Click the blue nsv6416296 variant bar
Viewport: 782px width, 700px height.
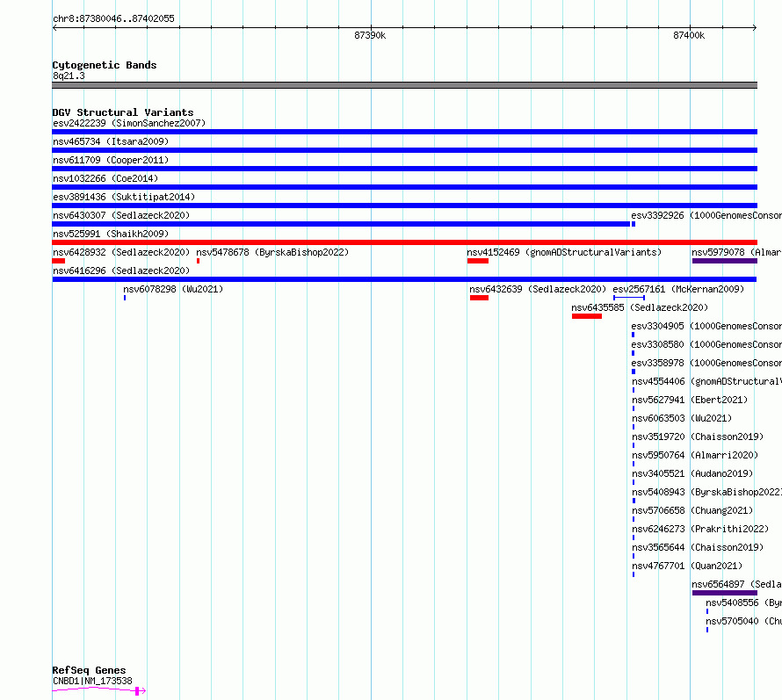(x=404, y=279)
